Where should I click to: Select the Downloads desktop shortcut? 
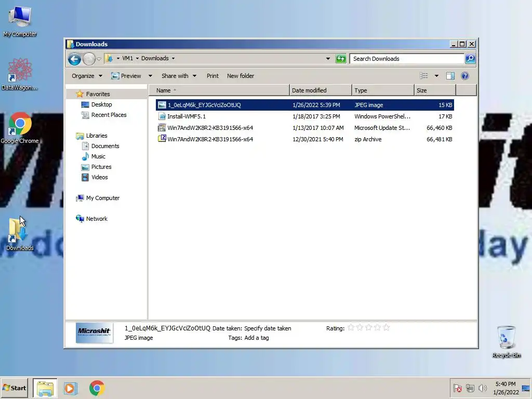pos(20,234)
